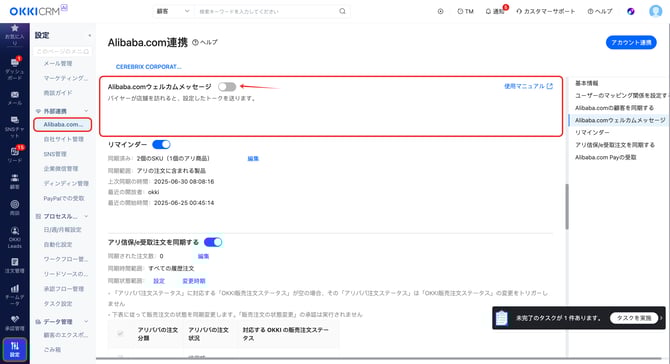Select the CEREBRIX CORPORAT... tab
Viewport: 670px width, 364px height.
(x=148, y=67)
